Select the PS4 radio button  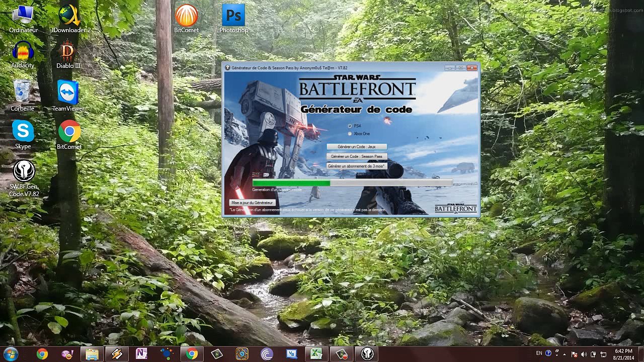[x=350, y=126]
